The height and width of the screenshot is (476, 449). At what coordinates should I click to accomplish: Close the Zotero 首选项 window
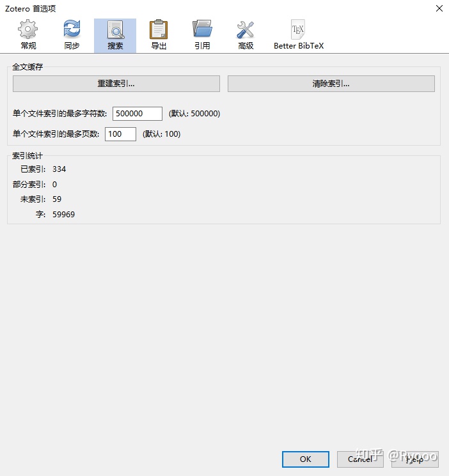click(439, 8)
